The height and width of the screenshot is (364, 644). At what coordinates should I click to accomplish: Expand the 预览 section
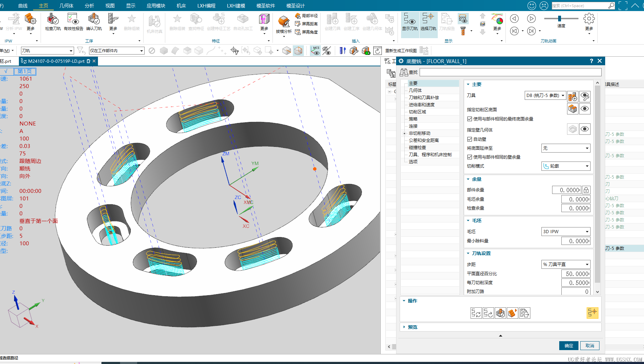(x=404, y=327)
